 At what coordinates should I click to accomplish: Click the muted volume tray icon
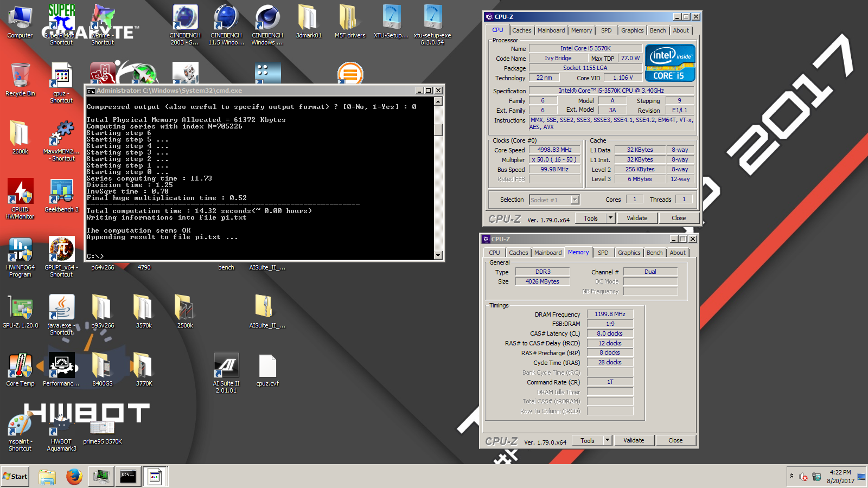[x=803, y=477]
